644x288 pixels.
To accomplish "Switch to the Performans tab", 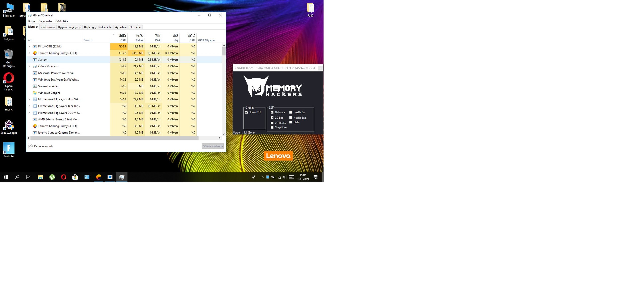I will [x=48, y=27].
